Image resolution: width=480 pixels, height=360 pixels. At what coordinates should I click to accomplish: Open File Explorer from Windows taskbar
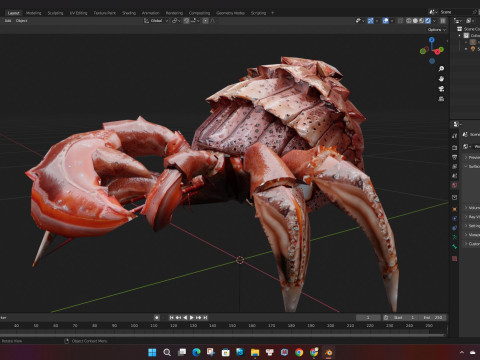point(255,352)
